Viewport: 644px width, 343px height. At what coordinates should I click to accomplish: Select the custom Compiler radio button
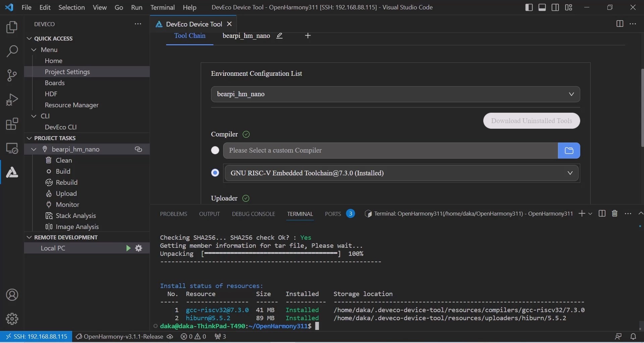pos(215,150)
